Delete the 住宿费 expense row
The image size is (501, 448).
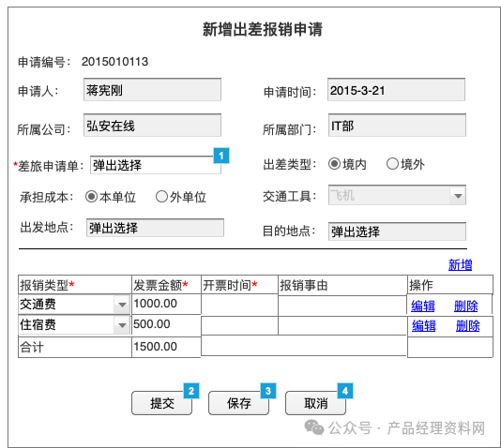tap(468, 326)
